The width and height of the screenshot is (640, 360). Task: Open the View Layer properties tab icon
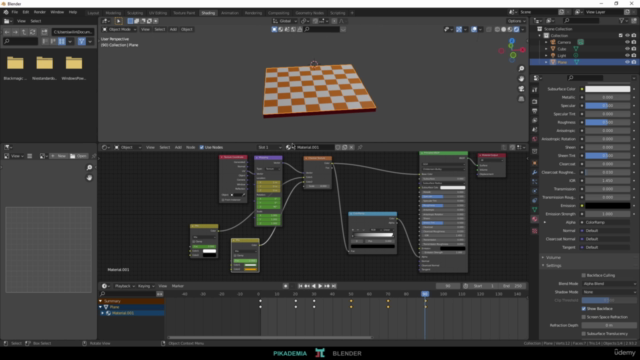(535, 120)
